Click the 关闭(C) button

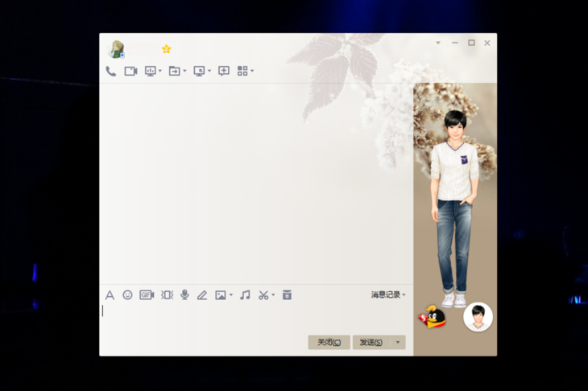[x=329, y=343]
